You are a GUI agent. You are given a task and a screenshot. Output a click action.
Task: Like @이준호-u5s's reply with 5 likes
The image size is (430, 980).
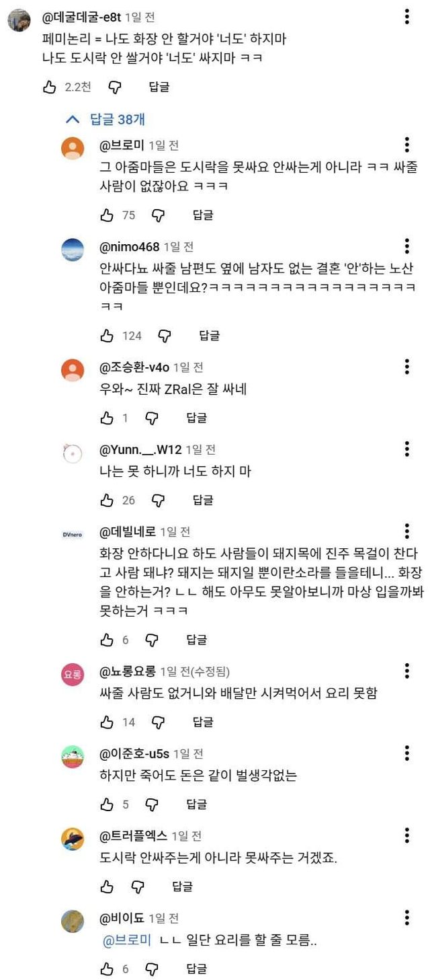coord(106,804)
